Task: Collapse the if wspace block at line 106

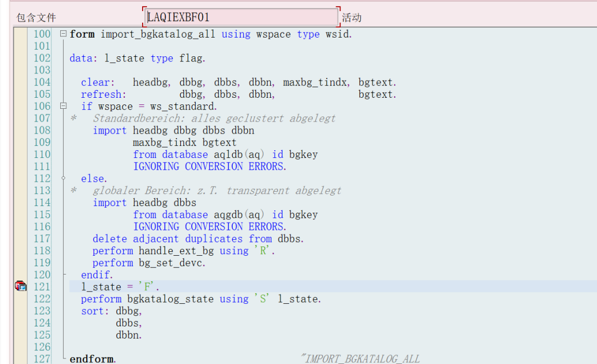Action: [x=63, y=106]
